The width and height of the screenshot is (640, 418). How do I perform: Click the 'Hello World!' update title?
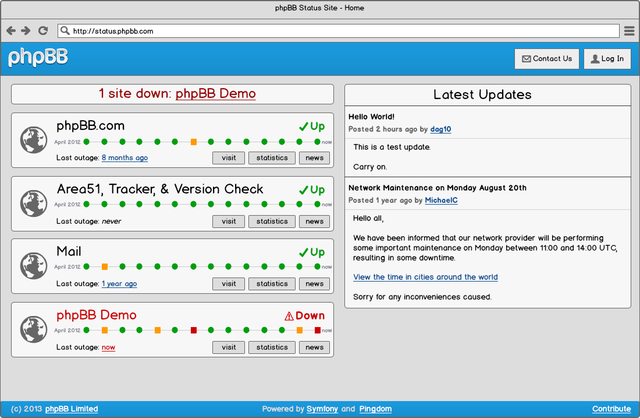click(x=371, y=117)
